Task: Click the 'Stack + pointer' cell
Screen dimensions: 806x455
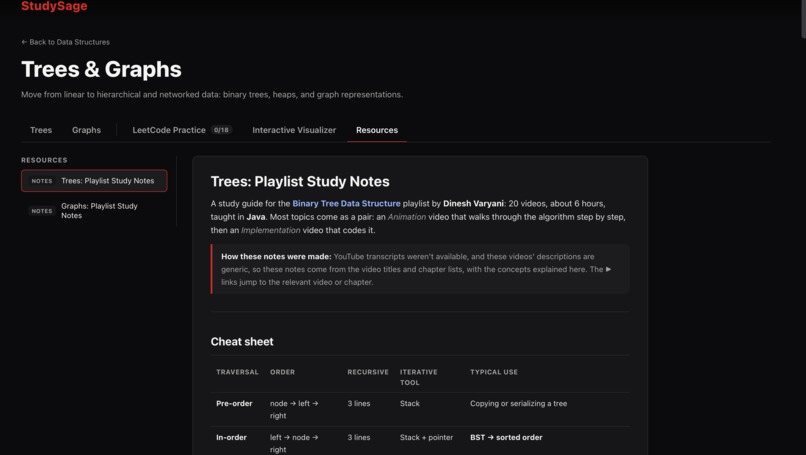Action: tap(427, 438)
